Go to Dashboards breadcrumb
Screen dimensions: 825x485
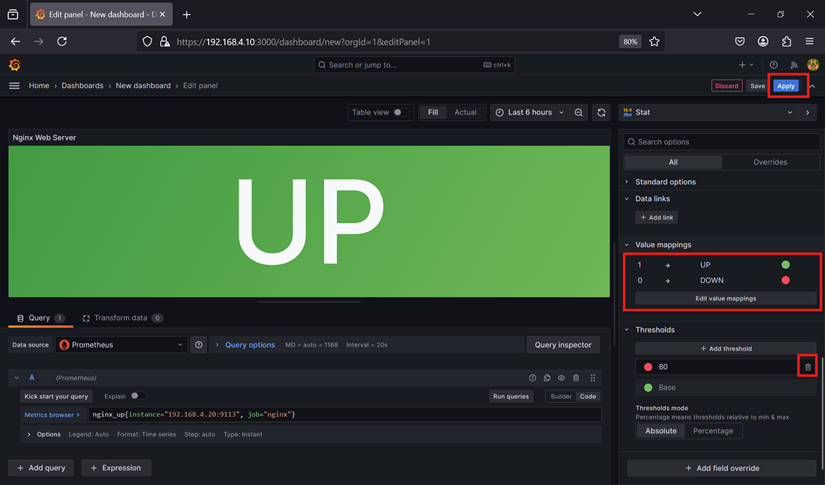(82, 86)
